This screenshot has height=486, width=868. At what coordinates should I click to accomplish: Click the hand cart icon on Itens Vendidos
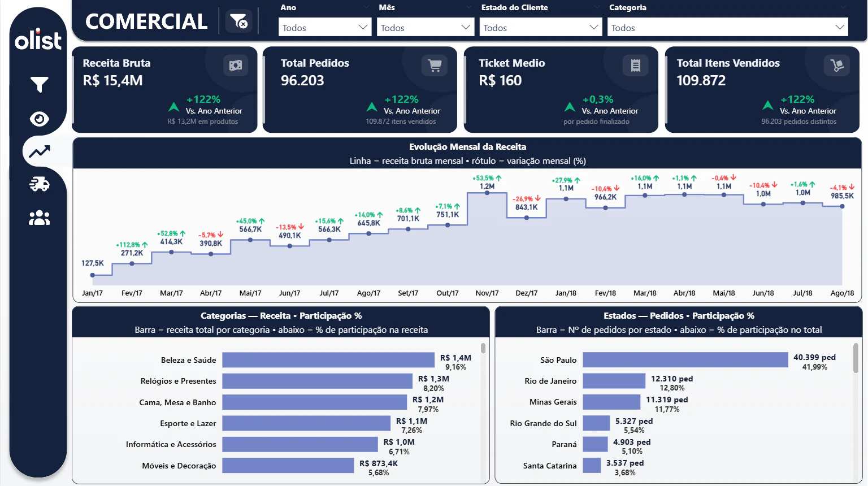pos(837,66)
